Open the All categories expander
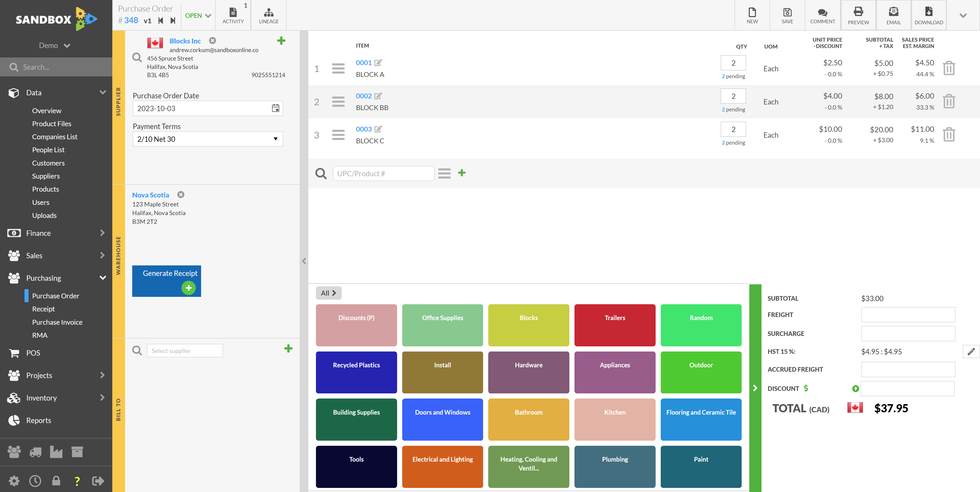 329,293
